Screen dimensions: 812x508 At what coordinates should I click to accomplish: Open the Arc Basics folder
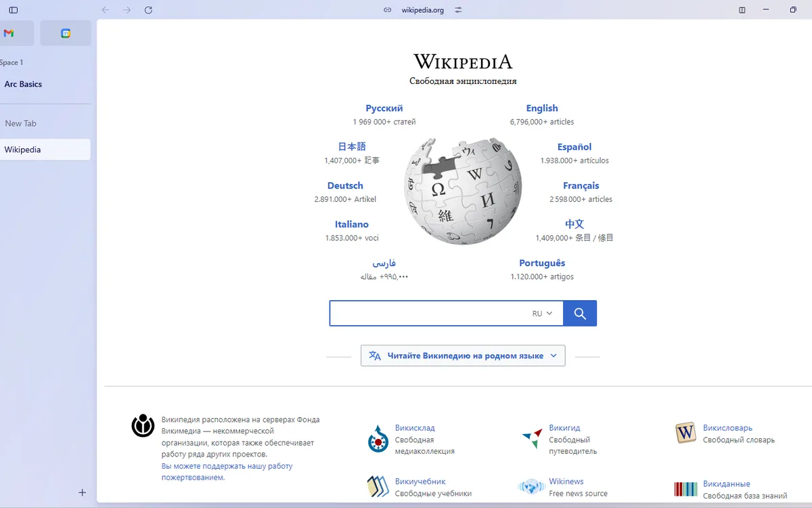(23, 84)
